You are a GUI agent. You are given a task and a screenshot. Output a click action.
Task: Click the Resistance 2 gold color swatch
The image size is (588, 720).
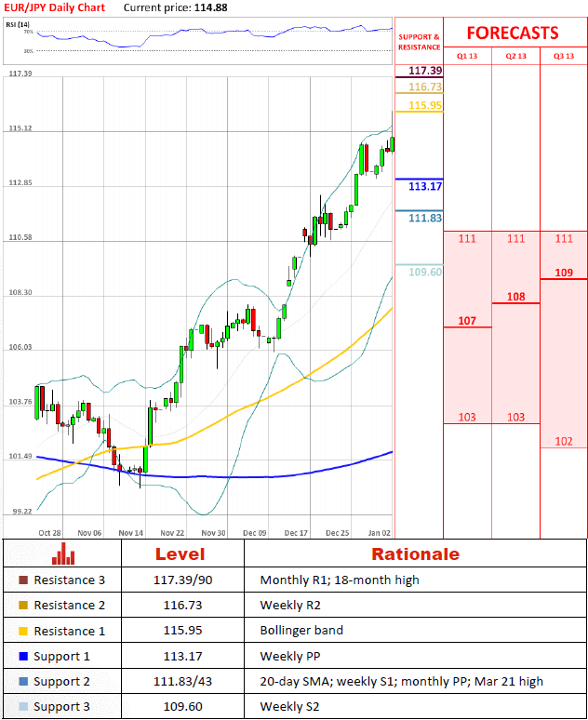coord(23,606)
